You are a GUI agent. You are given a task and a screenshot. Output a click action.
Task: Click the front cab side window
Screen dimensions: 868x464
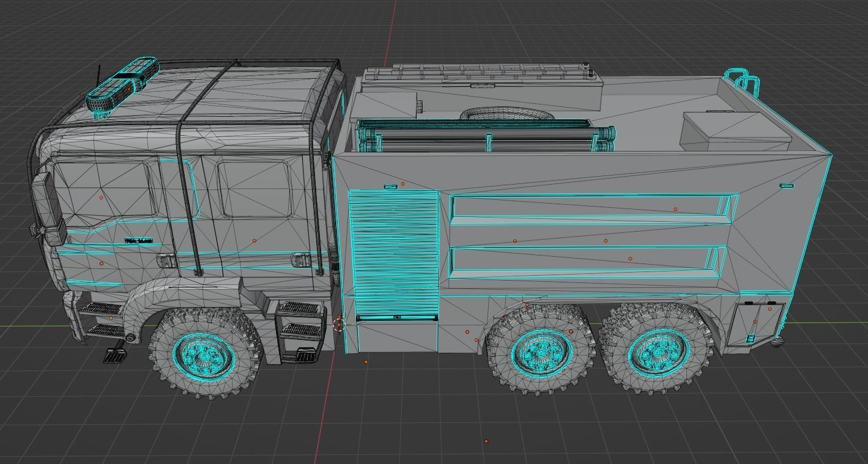(103, 193)
